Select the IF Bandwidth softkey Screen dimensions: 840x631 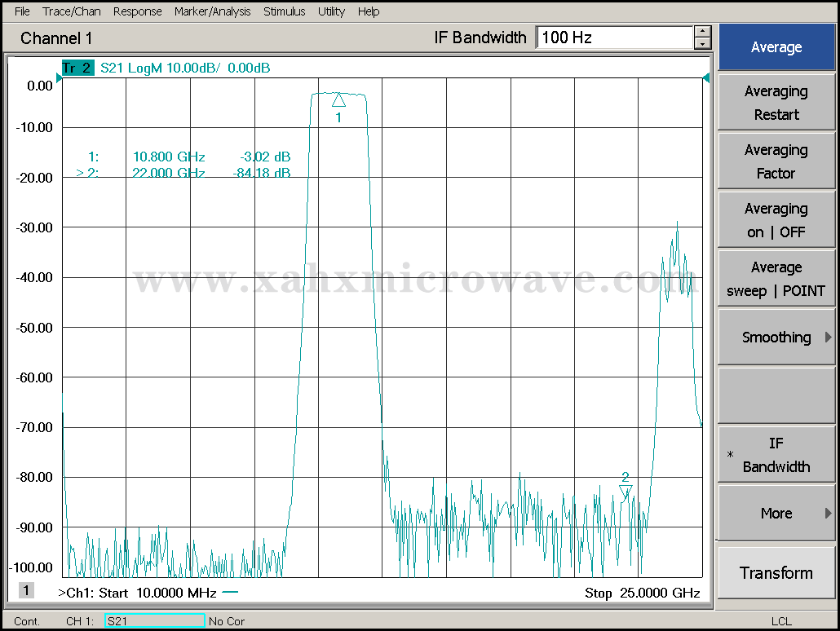[776, 455]
